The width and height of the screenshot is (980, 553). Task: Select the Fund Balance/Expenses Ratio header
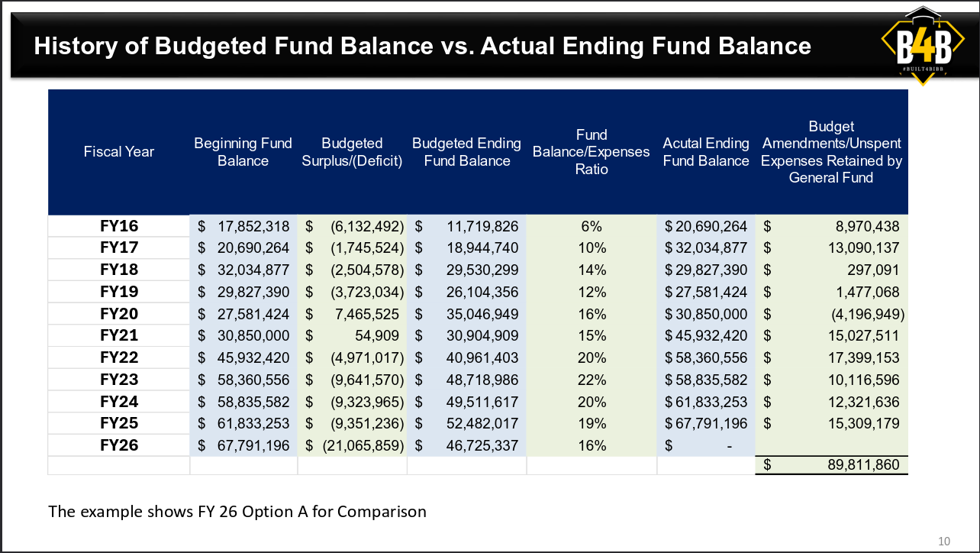(x=591, y=152)
